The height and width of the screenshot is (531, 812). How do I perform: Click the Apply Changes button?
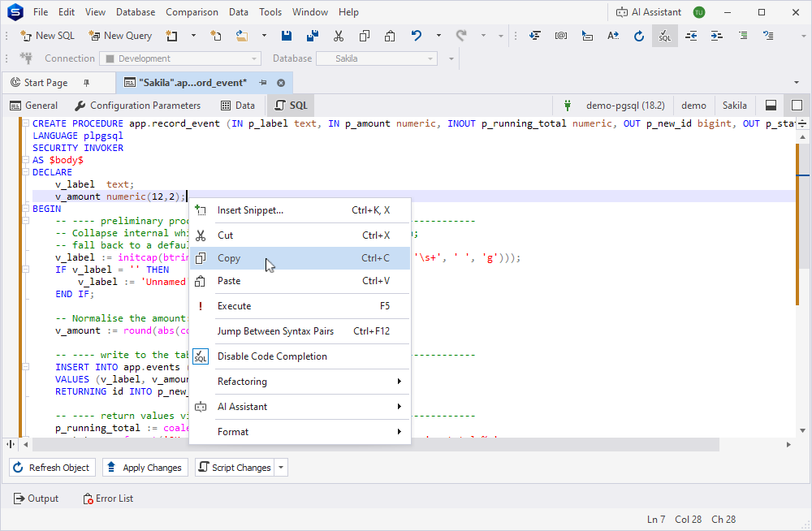click(x=145, y=468)
